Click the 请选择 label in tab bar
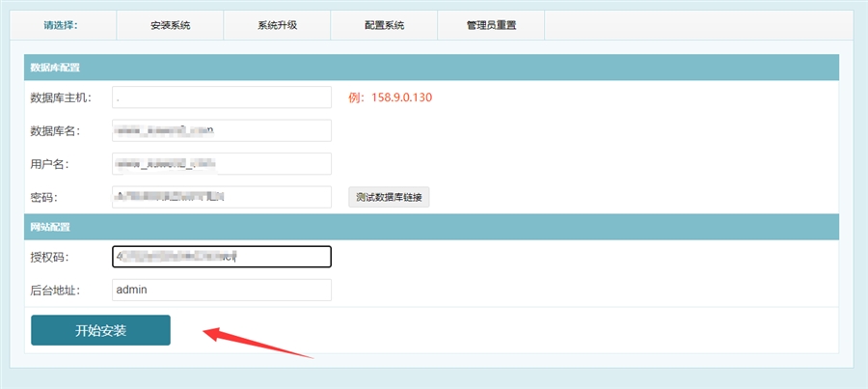 coord(60,25)
